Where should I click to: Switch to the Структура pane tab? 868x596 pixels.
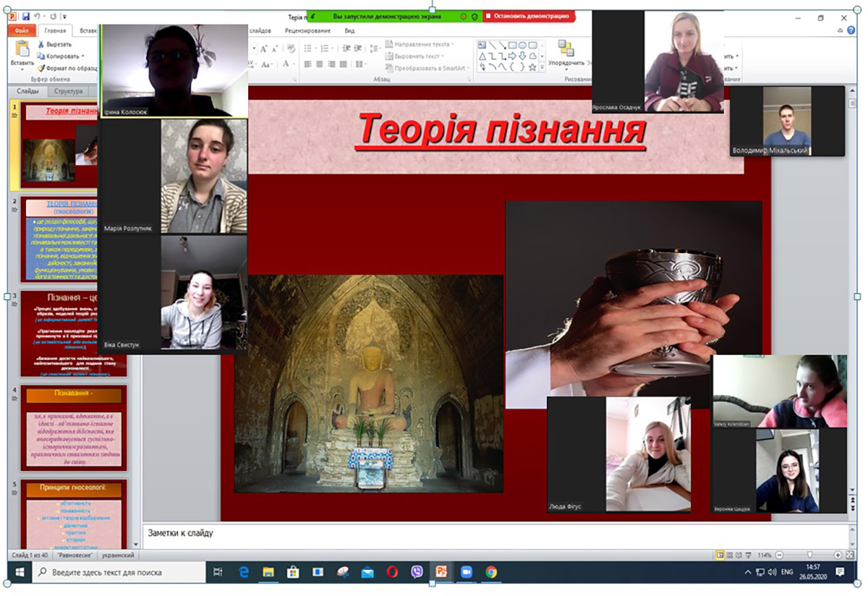68,92
